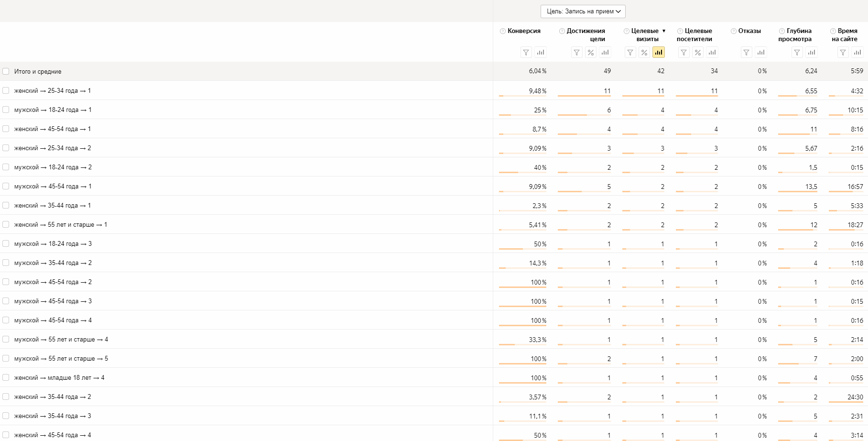Screen dimensions: 868x441
Task: Click highlighted chart icon under Целевые визиты
Action: pos(659,53)
